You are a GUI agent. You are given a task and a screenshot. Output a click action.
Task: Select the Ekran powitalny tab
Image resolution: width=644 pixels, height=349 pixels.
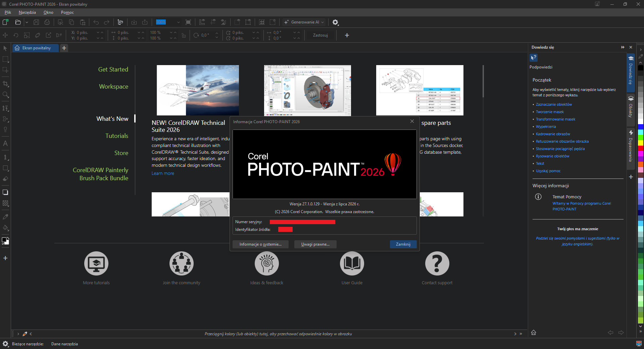pos(36,48)
